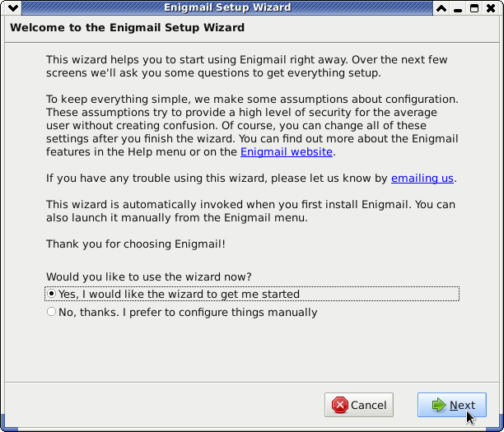Proceed with the Next button

click(x=452, y=405)
